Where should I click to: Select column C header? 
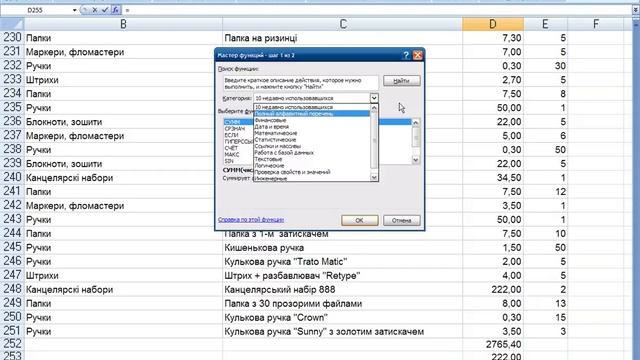[x=343, y=24]
